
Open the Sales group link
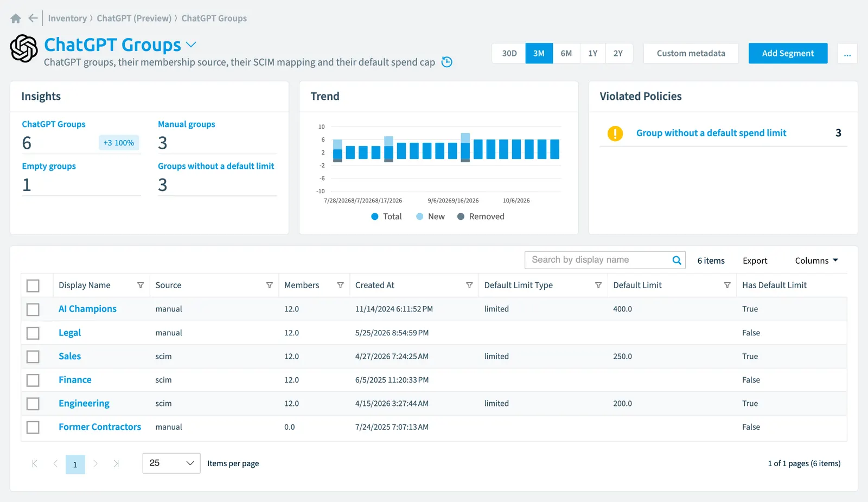point(69,357)
